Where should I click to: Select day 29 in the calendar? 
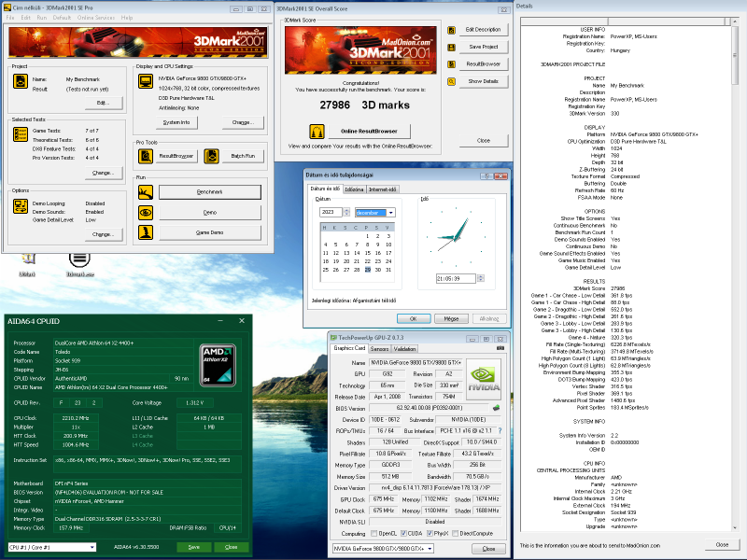coord(367,270)
